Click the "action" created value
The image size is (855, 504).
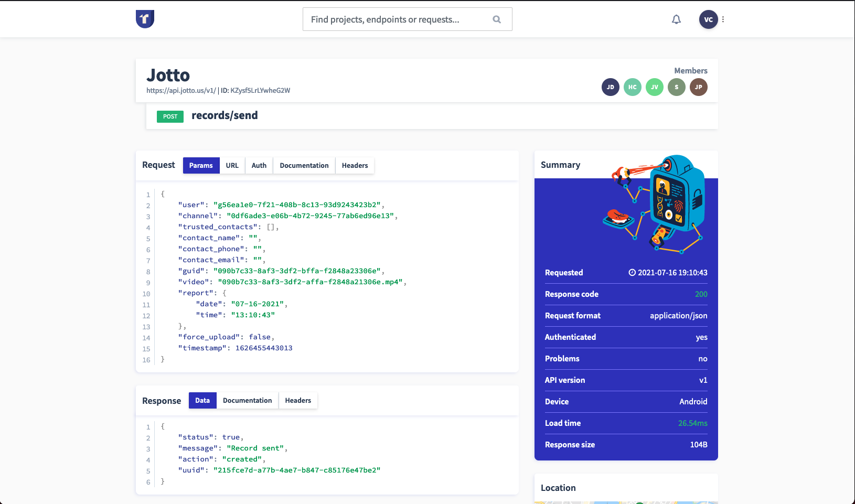pos(242,459)
